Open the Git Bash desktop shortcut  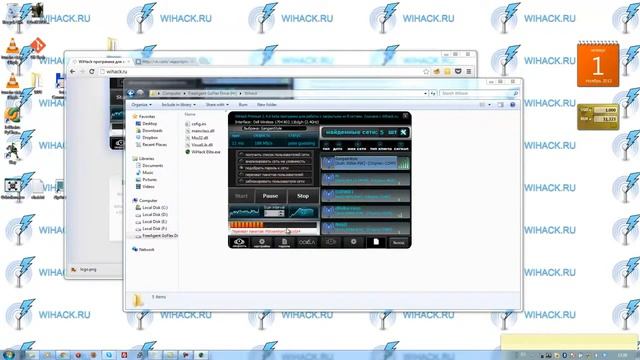(38, 48)
